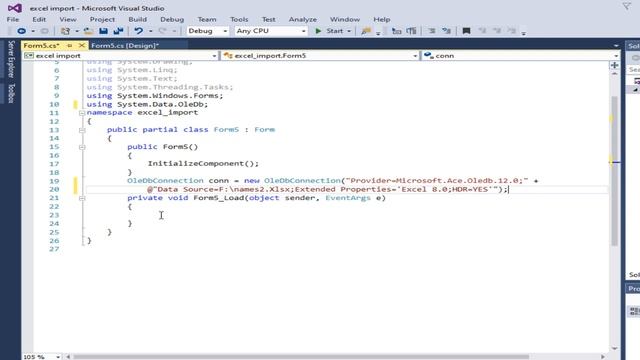Click the Navigate Forward toolbar icon
The height and width of the screenshot is (360, 640).
click(44, 31)
